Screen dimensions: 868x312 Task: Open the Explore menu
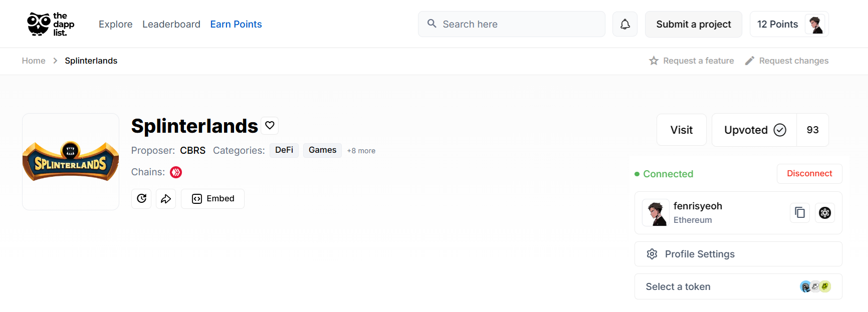click(x=116, y=24)
